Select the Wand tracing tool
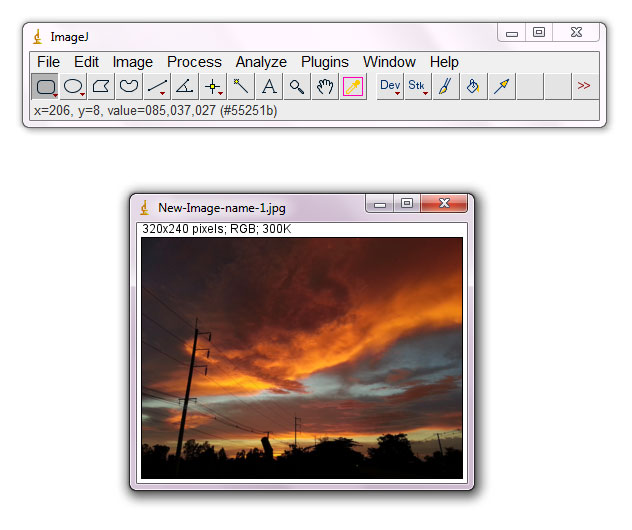The width and height of the screenshot is (632, 530). (x=241, y=86)
